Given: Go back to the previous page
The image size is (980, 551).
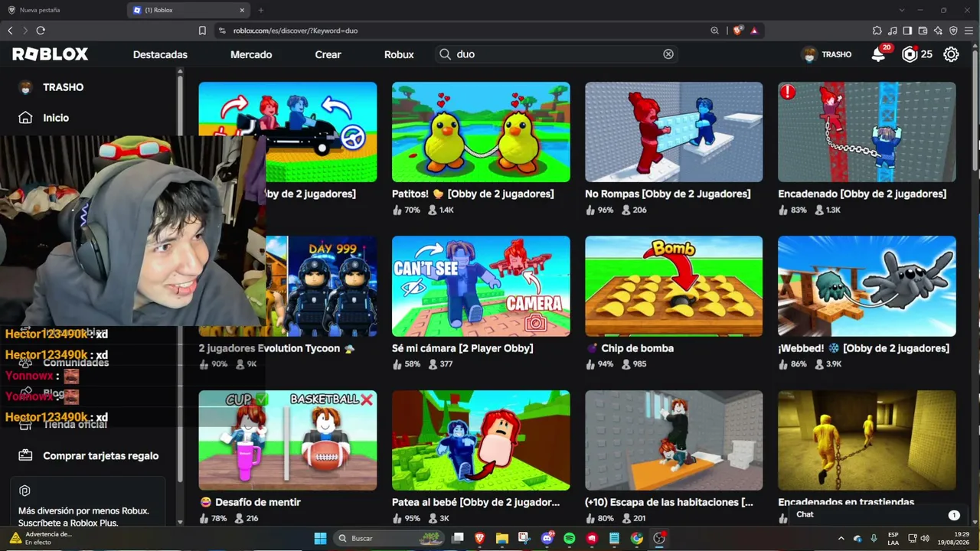Looking at the screenshot, I should [10, 31].
